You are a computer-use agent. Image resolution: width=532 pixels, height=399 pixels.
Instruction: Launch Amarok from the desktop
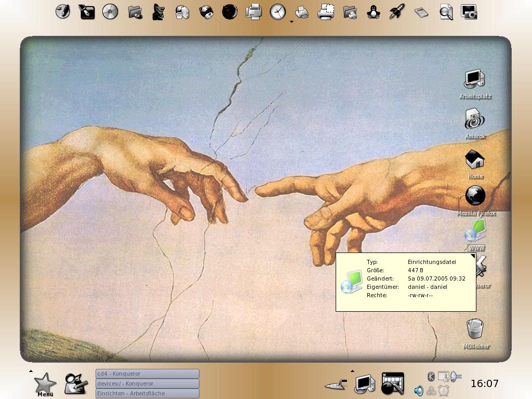[x=475, y=124]
